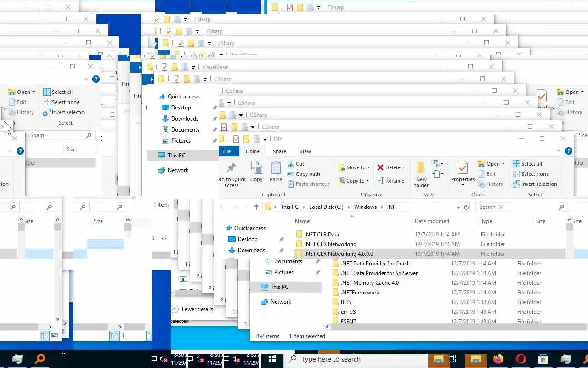This screenshot has height=368, width=588.
Task: Click the Paste clipboard icon in INF ribbon
Action: coord(276,172)
